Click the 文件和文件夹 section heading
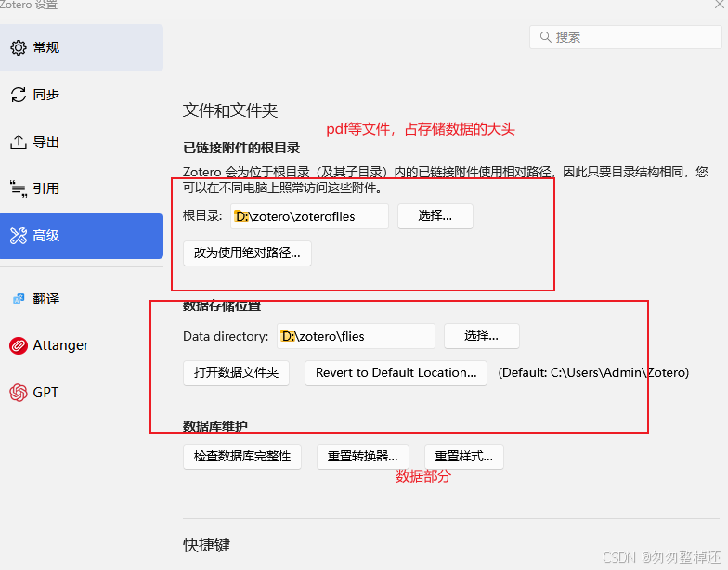Viewport: 728px width, 570px height. click(x=230, y=110)
